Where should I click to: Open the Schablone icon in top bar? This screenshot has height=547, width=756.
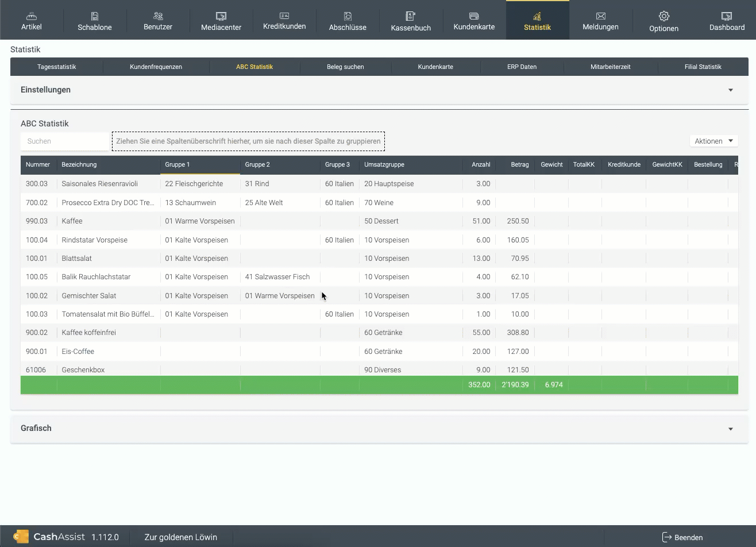coord(95,16)
